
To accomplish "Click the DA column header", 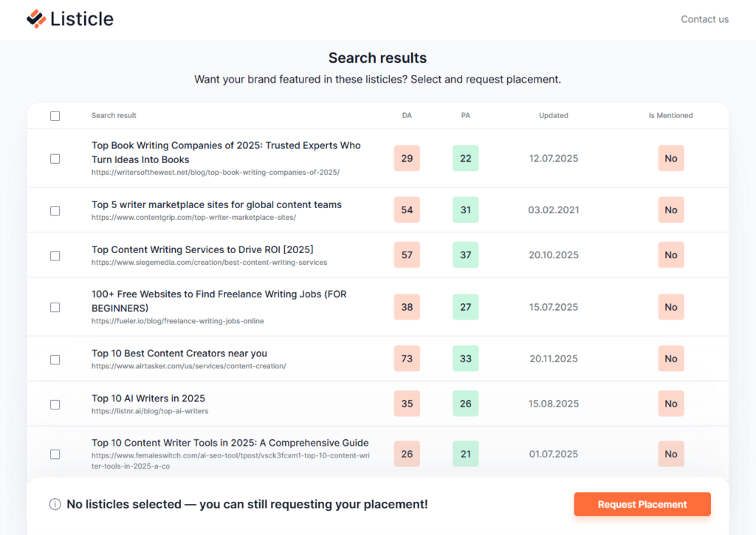I will pyautogui.click(x=407, y=115).
